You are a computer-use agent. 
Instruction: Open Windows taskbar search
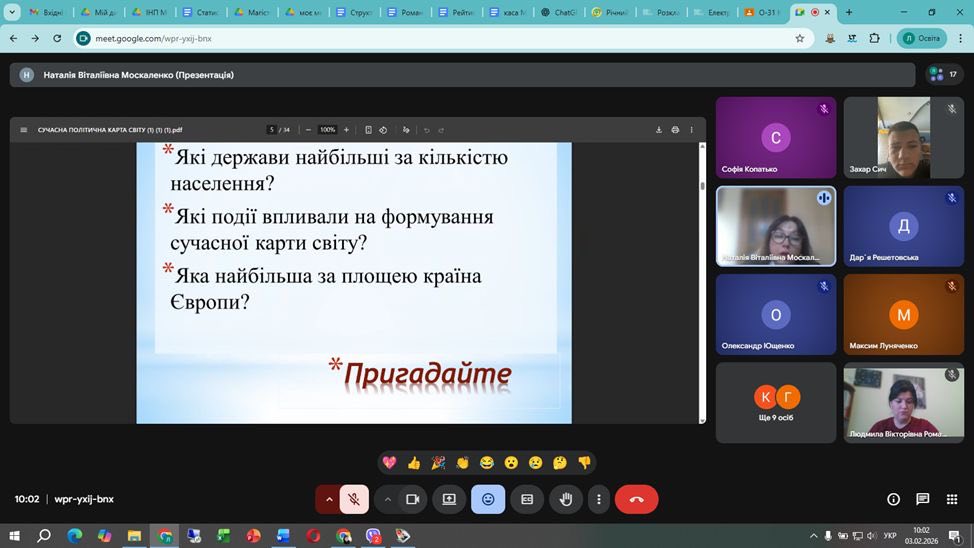pyautogui.click(x=43, y=536)
